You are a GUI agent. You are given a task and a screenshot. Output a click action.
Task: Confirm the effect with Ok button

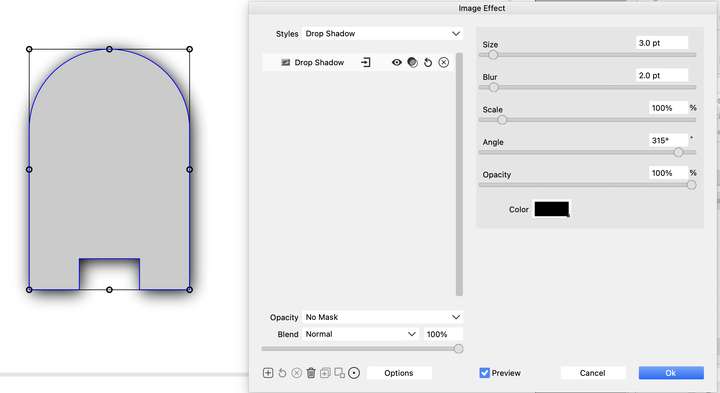click(x=671, y=373)
